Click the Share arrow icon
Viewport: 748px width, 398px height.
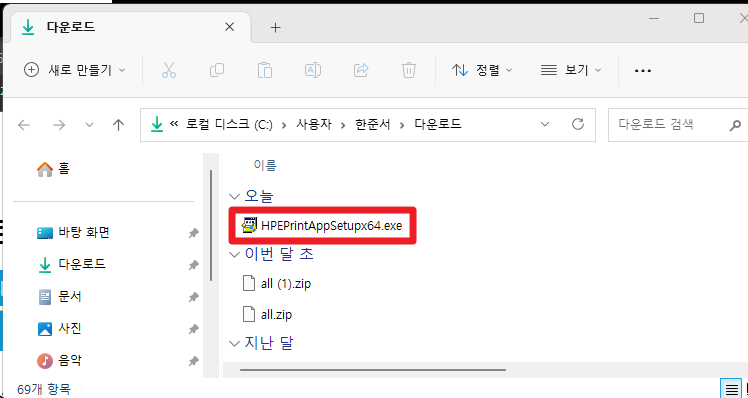point(361,71)
